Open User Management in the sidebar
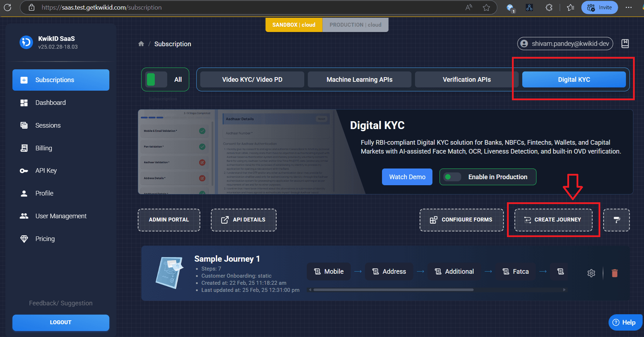 tap(61, 216)
